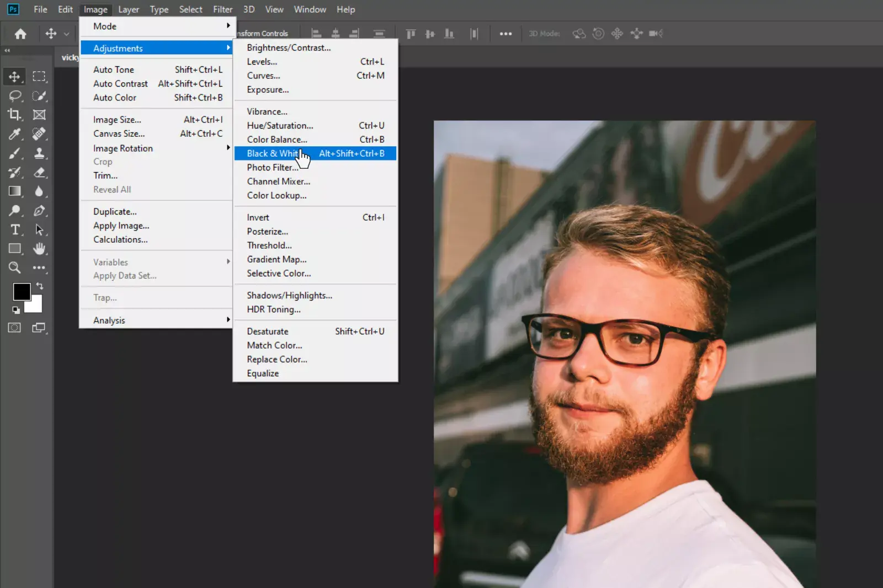Enter Quick Mask mode
The width and height of the screenshot is (883, 588).
click(14, 327)
